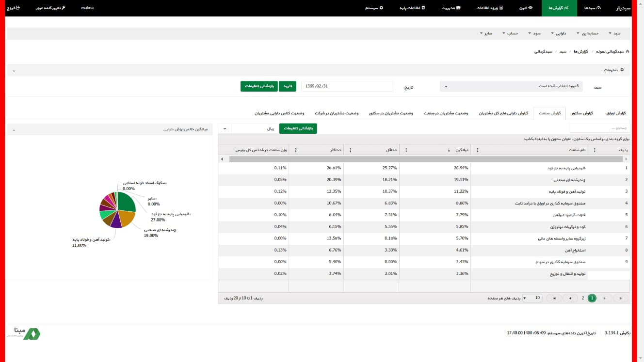The width and height of the screenshot is (644, 362).
Task: Expand the حسابداری submenu
Action: coord(587,33)
